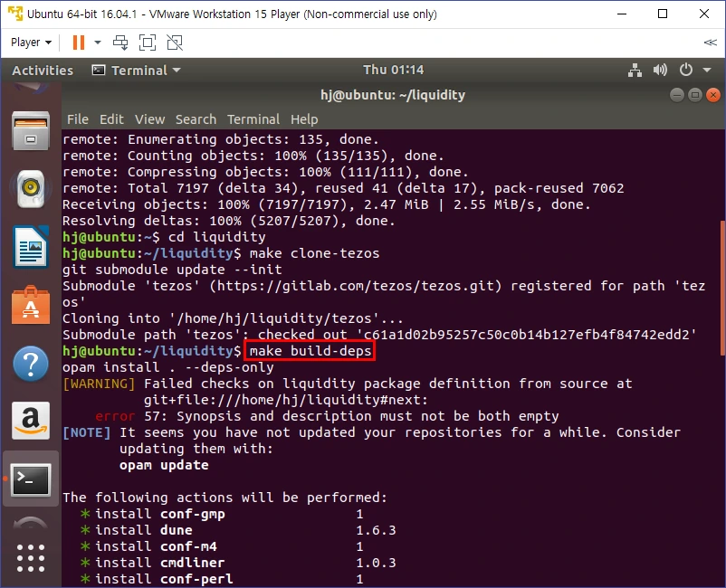726x588 pixels.
Task: Click the bold 'opam update' text
Action: pyautogui.click(x=164, y=465)
